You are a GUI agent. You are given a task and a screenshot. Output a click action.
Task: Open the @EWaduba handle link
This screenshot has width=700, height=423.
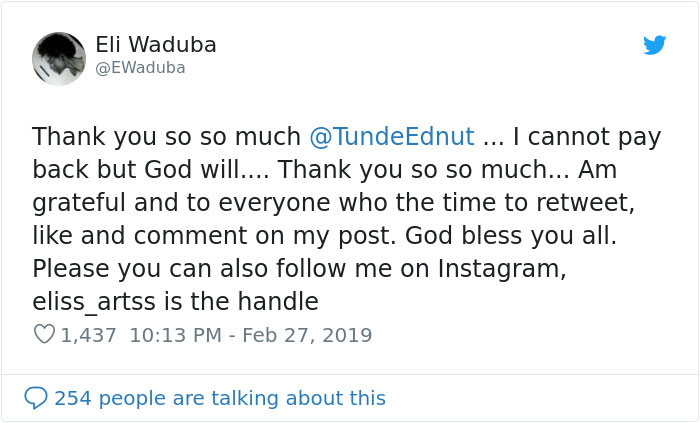(x=140, y=68)
